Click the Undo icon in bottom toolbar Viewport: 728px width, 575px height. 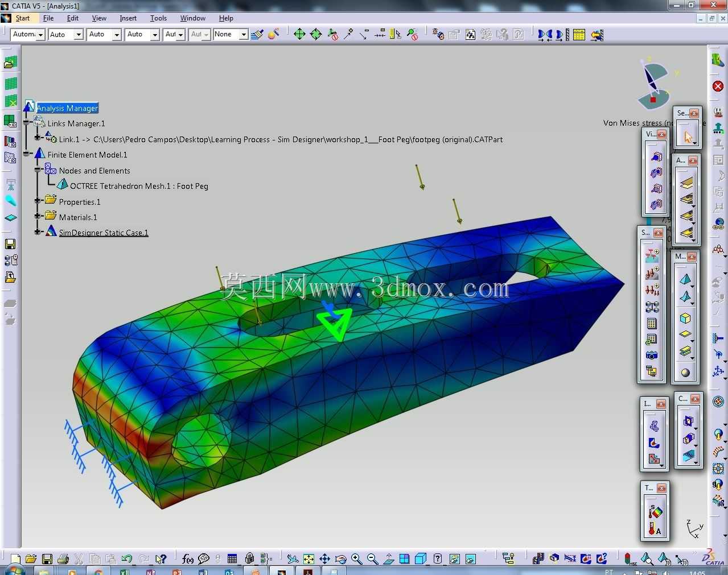point(127,559)
